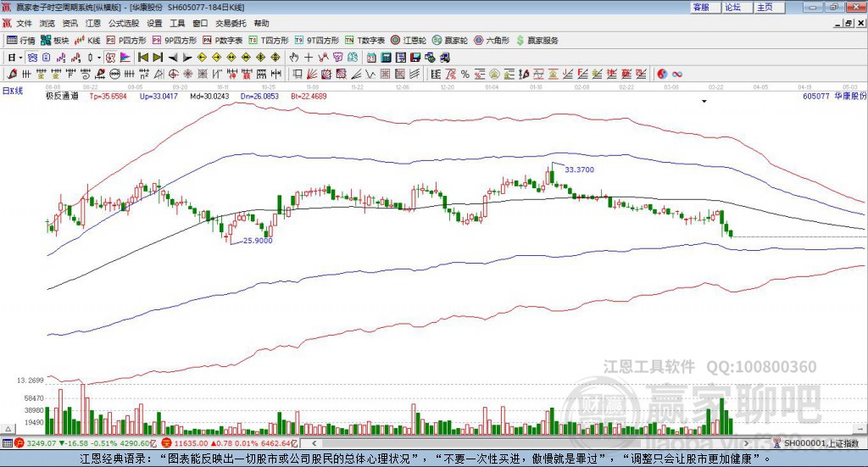Click small black triangle marker above chart
The width and height of the screenshot is (868, 467).
704,101
